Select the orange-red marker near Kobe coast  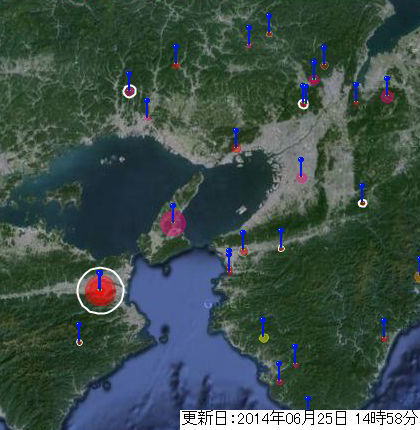click(236, 149)
